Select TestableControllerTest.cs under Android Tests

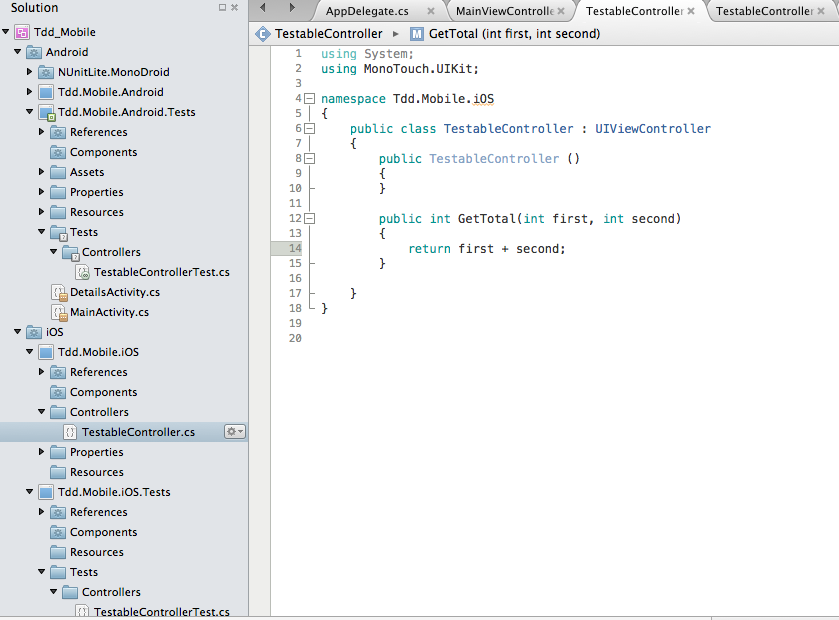click(x=162, y=272)
